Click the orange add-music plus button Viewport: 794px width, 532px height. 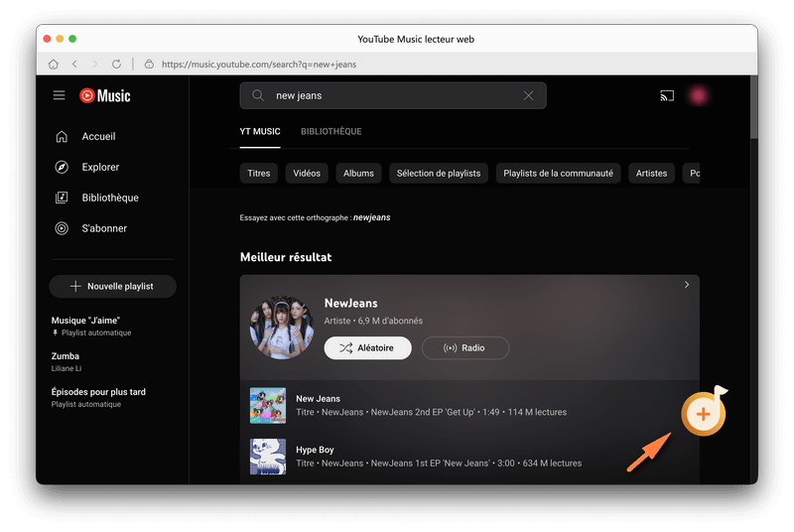(703, 413)
